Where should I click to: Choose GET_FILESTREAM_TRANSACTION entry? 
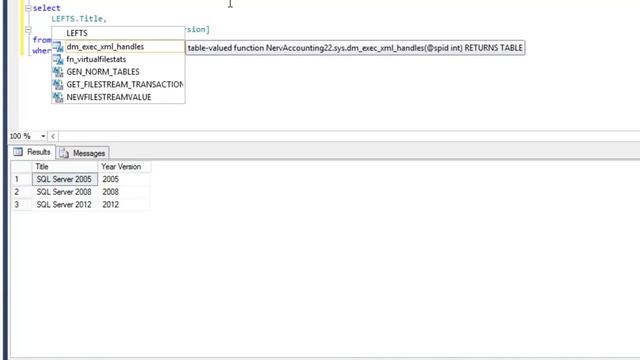click(118, 84)
